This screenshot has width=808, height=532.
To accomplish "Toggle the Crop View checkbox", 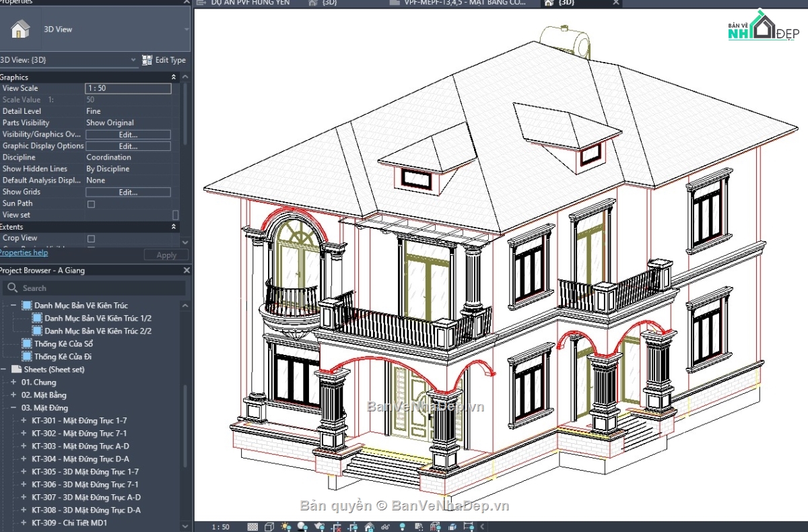I will click(x=92, y=238).
